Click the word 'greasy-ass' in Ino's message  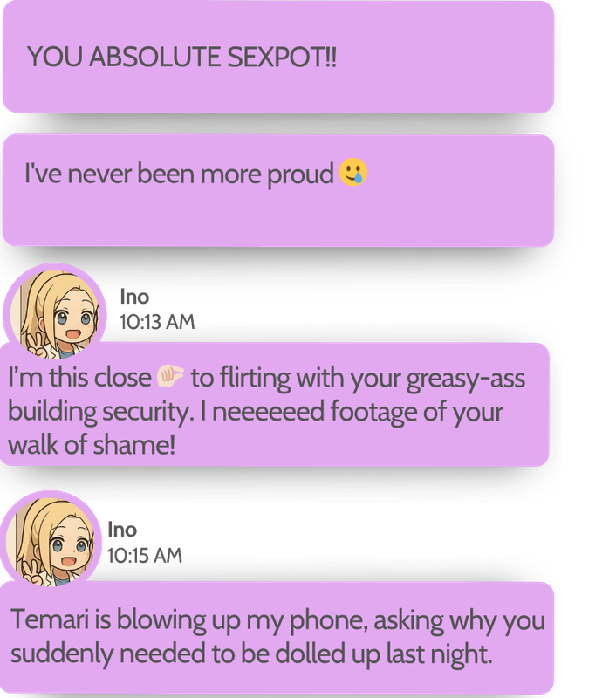click(466, 379)
